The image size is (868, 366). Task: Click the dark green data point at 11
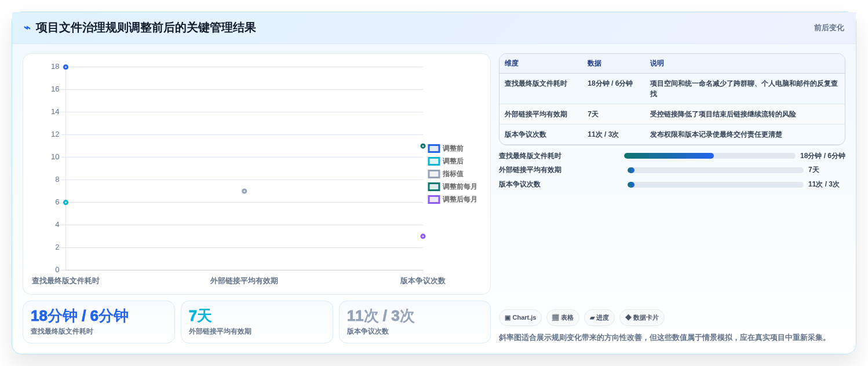423,146
